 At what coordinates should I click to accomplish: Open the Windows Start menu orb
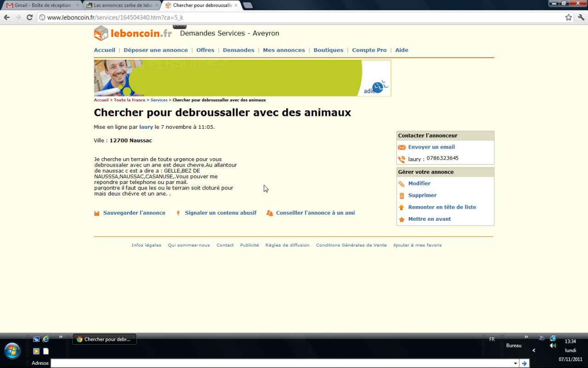tap(12, 351)
